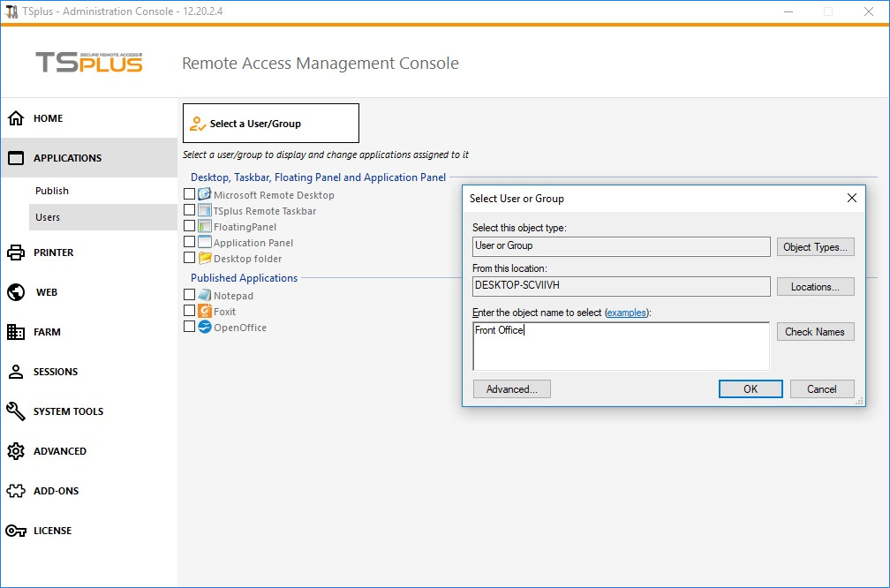The height and width of the screenshot is (588, 890).
Task: Click the Advanced gear icon
Action: (16, 451)
